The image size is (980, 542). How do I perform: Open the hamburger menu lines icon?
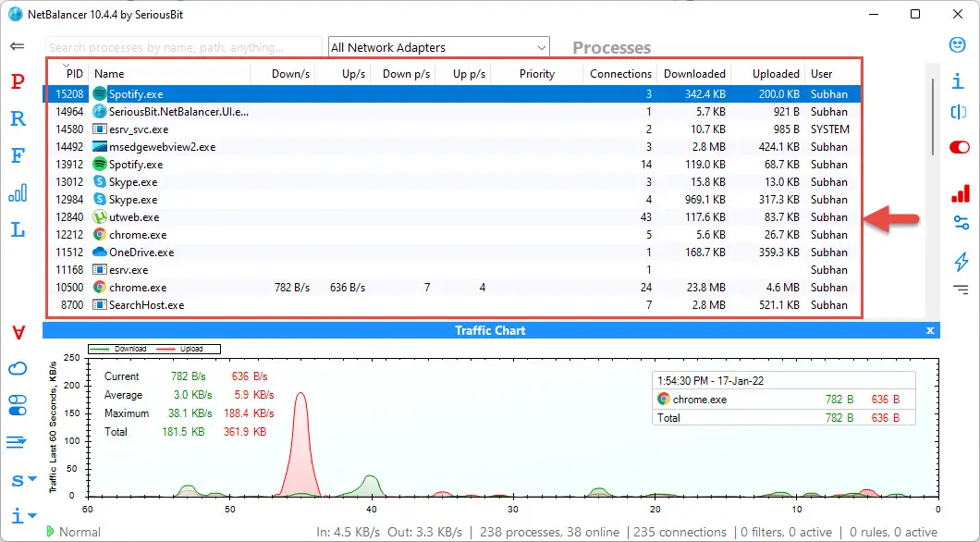pyautogui.click(x=961, y=289)
